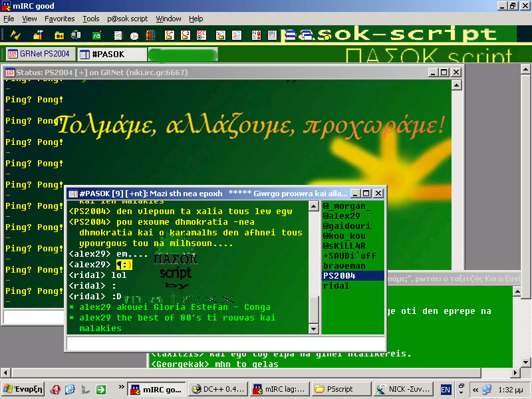The height and width of the screenshot is (399, 532).
Task: Click the Connect lightning bolt icon
Action: point(15,35)
